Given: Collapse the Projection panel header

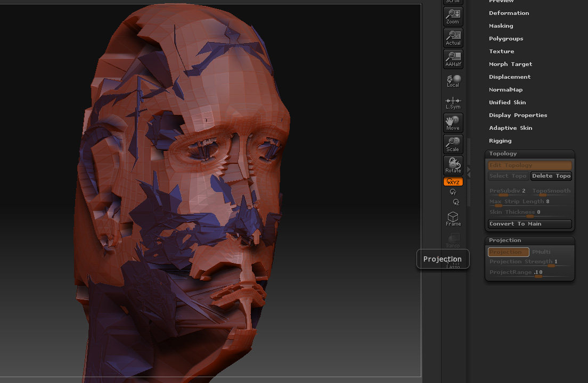Looking at the screenshot, I should tap(529, 240).
